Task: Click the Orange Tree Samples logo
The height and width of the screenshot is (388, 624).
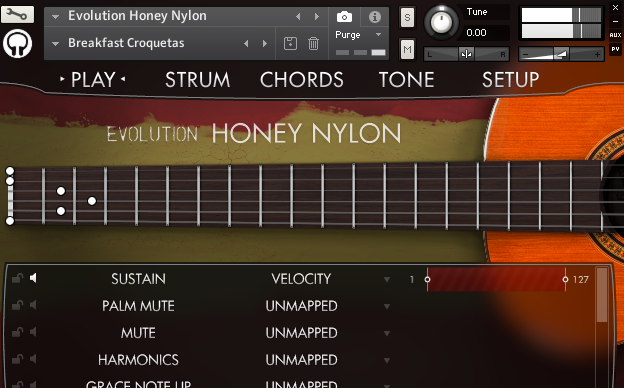Action: pos(18,43)
